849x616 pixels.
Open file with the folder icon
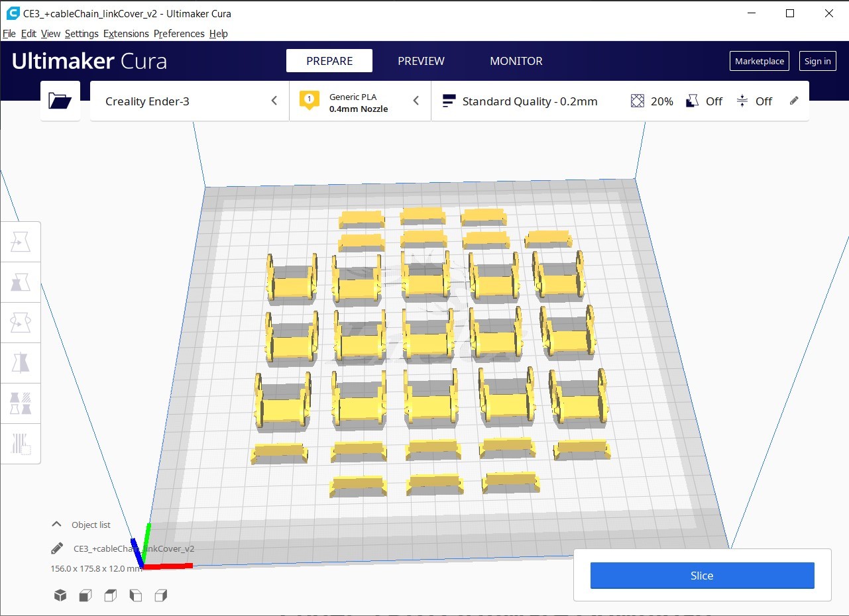click(x=60, y=101)
